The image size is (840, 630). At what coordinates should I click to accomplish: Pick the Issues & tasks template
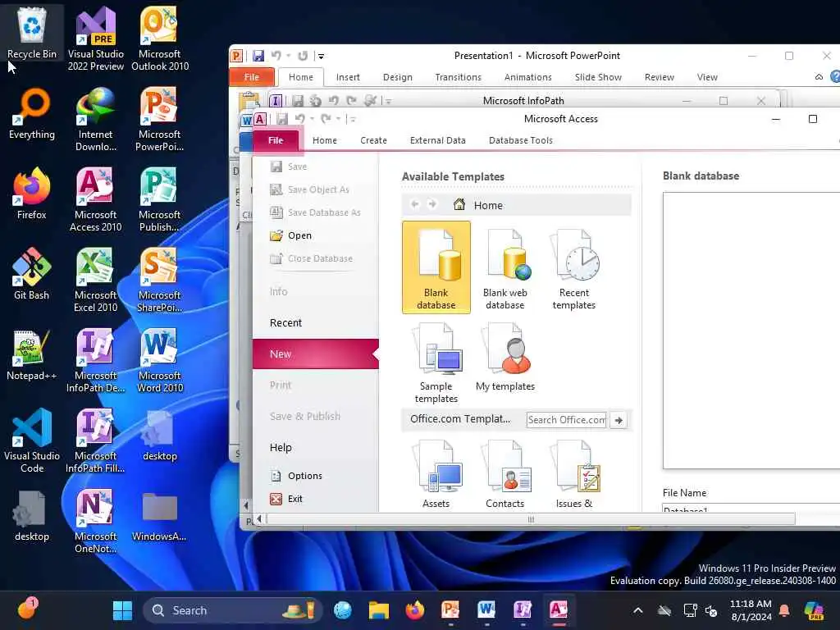coord(573,474)
